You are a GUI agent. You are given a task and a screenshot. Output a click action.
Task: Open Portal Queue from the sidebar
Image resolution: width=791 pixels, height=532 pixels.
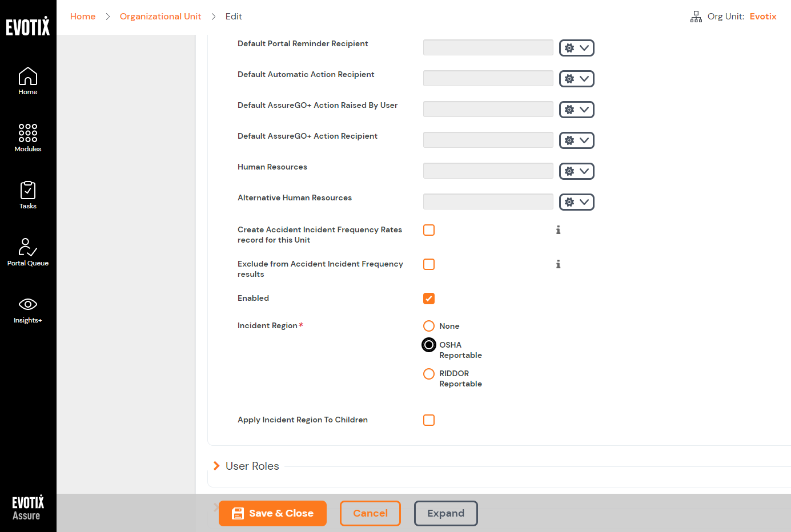pos(27,251)
